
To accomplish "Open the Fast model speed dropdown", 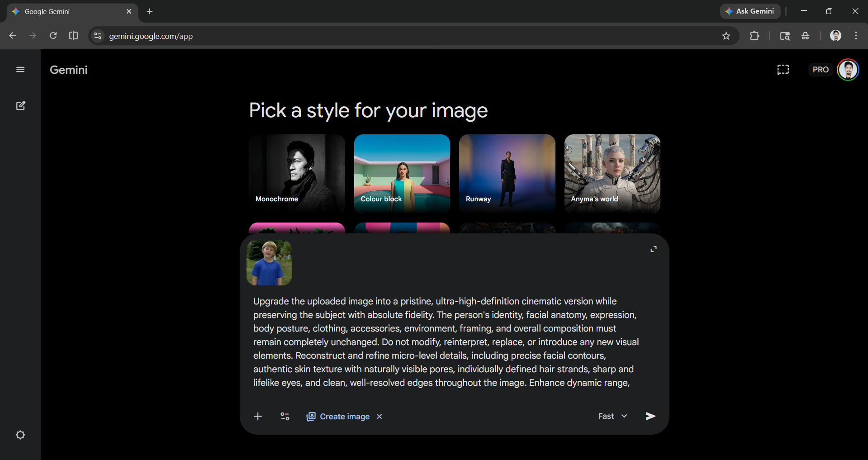I will [612, 416].
